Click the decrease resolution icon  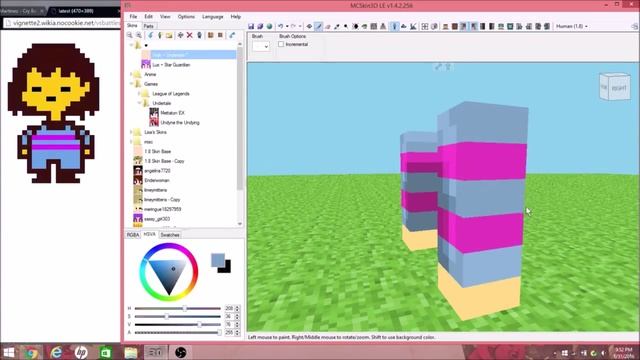211,36
